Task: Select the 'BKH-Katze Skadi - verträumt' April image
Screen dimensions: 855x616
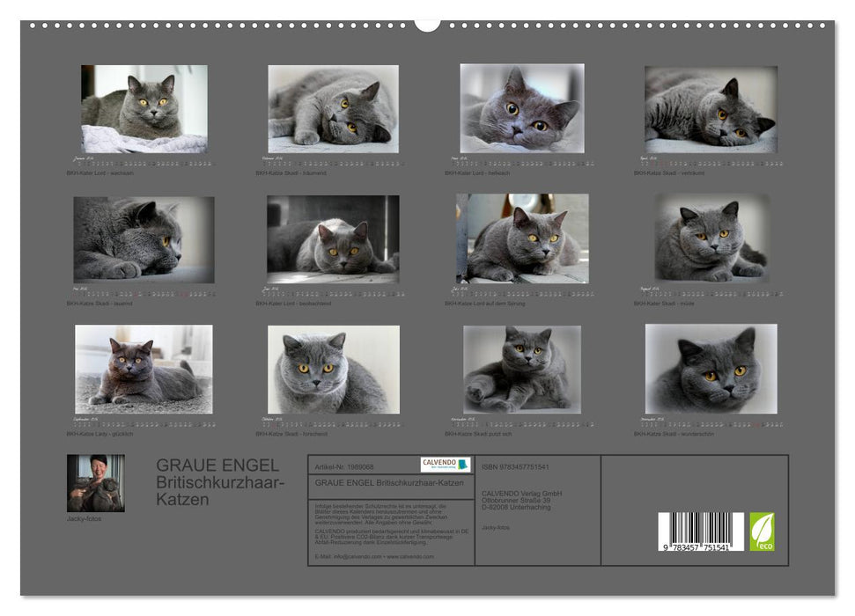Action: 711,109
